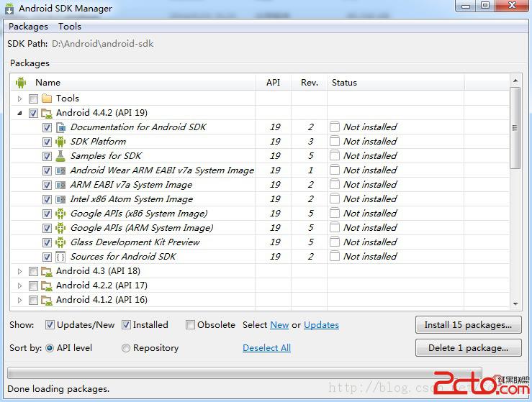Toggle the Installed show checkbox
532x402 pixels.
(x=126, y=325)
